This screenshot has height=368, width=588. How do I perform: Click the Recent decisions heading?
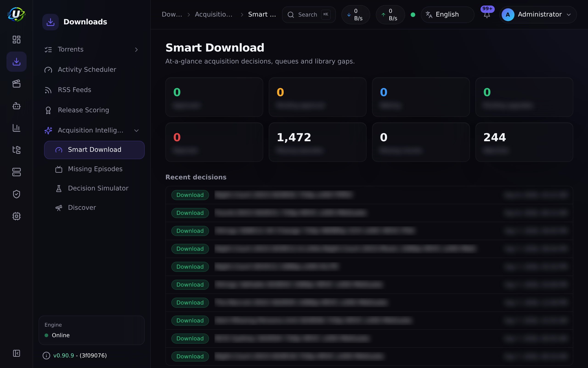196,177
